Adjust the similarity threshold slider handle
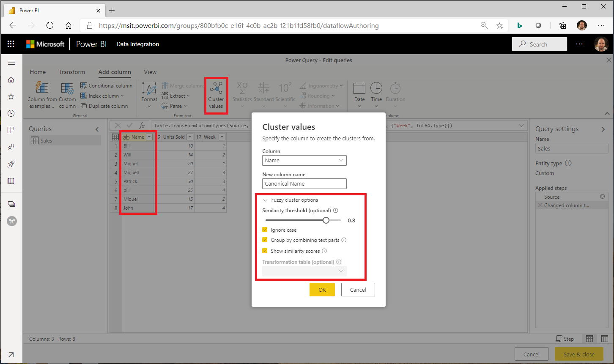The width and height of the screenshot is (614, 364). [326, 220]
